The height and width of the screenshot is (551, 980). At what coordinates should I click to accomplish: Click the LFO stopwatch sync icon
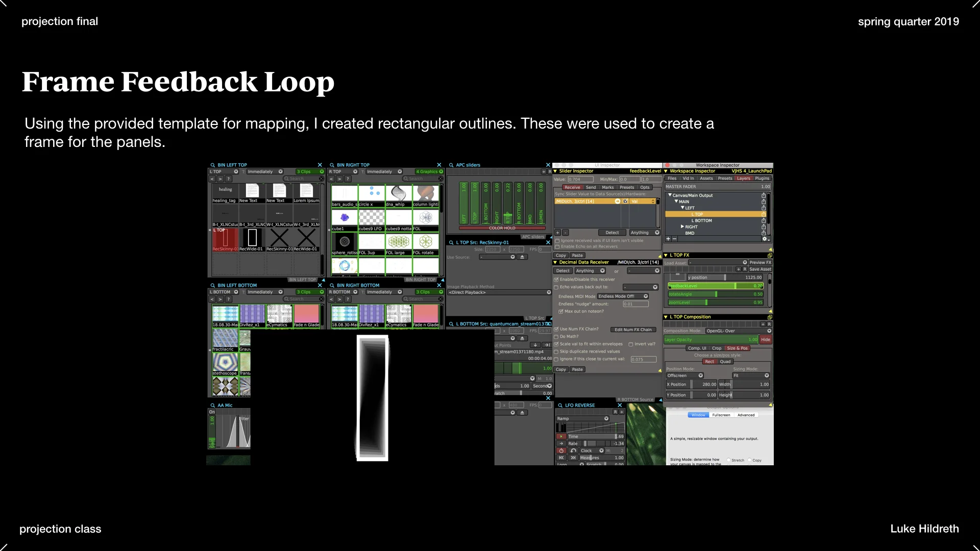point(561,451)
